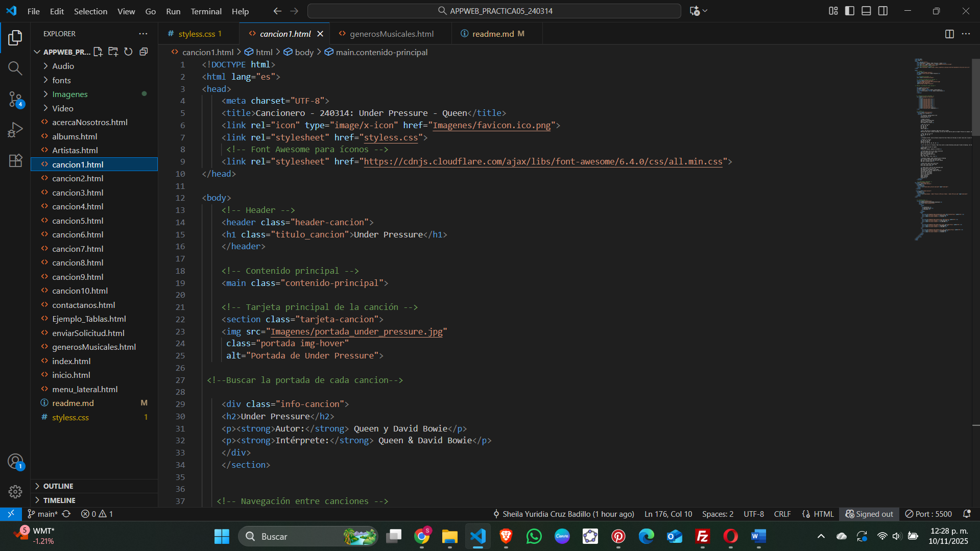Toggle the primary side bar visibility
The image size is (980, 551).
[x=850, y=11]
